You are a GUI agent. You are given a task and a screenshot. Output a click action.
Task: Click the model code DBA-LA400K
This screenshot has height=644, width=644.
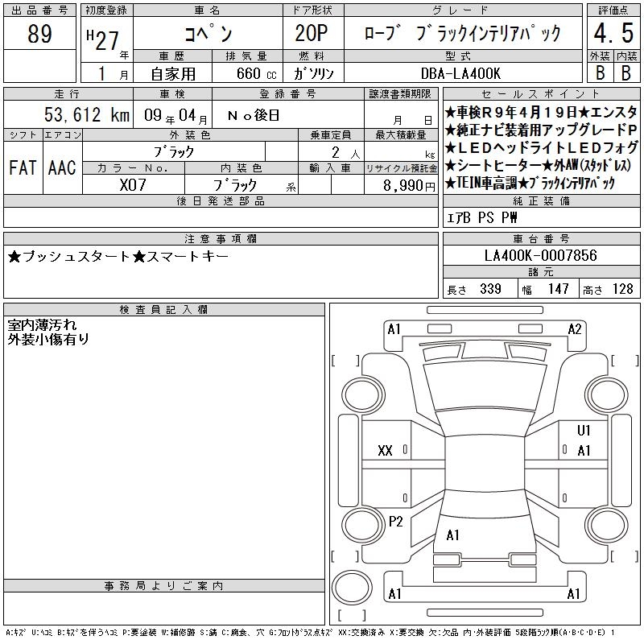tap(460, 73)
